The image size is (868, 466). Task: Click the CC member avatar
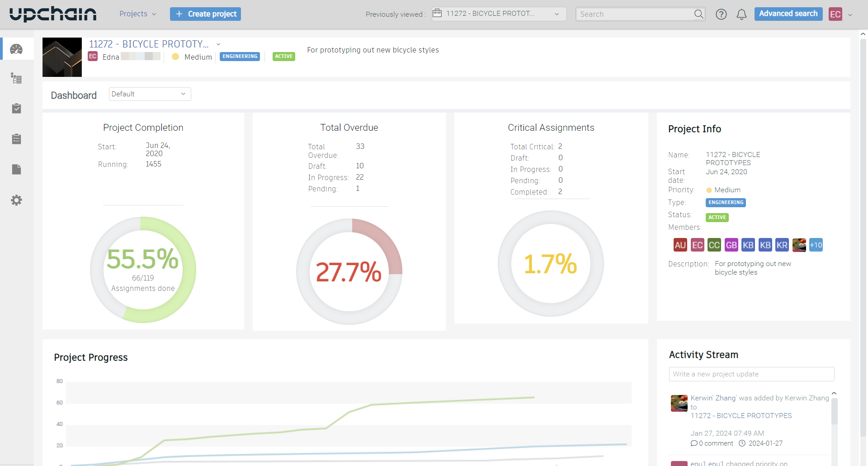pyautogui.click(x=714, y=245)
